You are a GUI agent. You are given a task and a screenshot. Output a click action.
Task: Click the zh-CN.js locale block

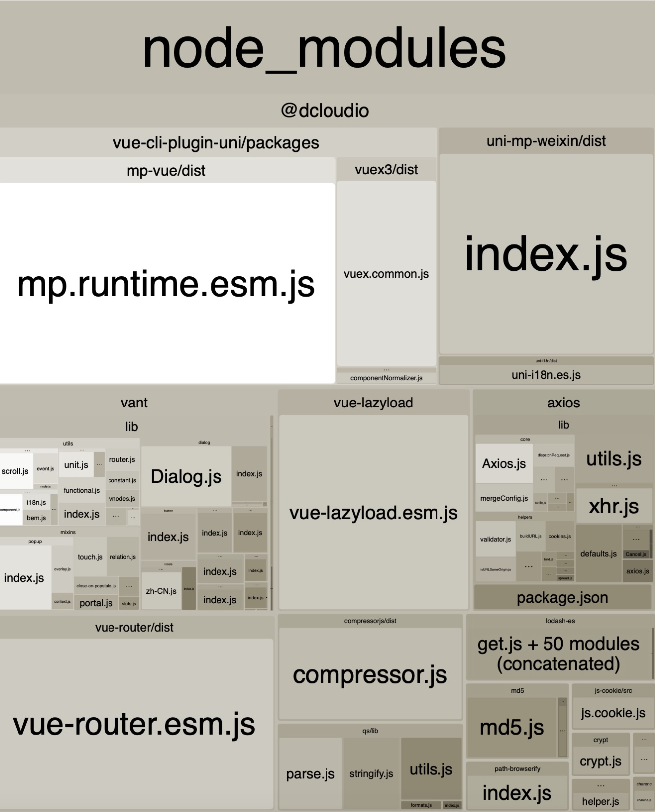point(161,591)
